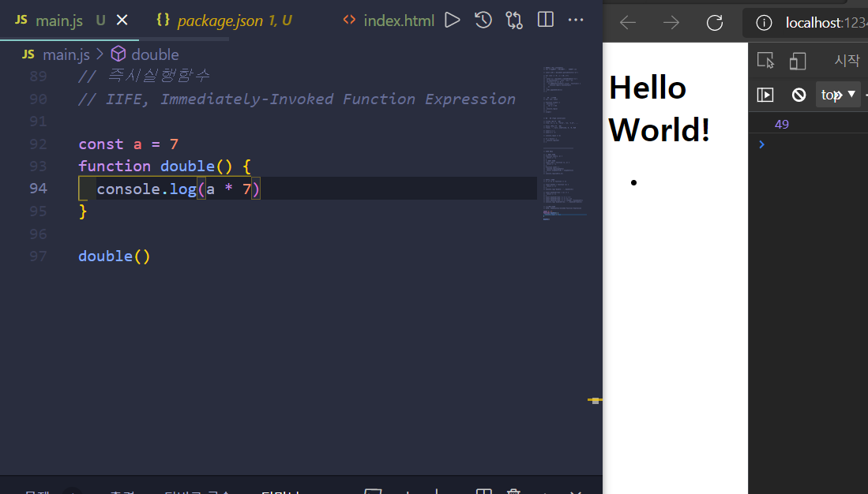Click the double() call on line 97
Screen dimensions: 868x494
click(x=114, y=256)
